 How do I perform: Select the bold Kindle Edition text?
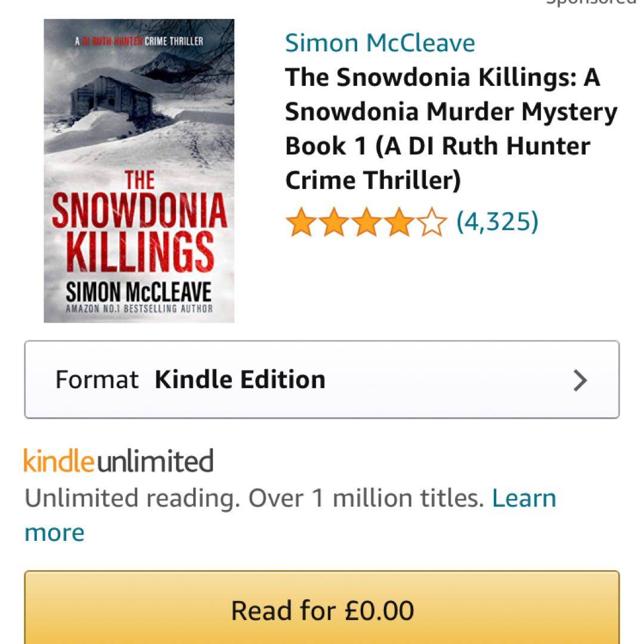240,379
